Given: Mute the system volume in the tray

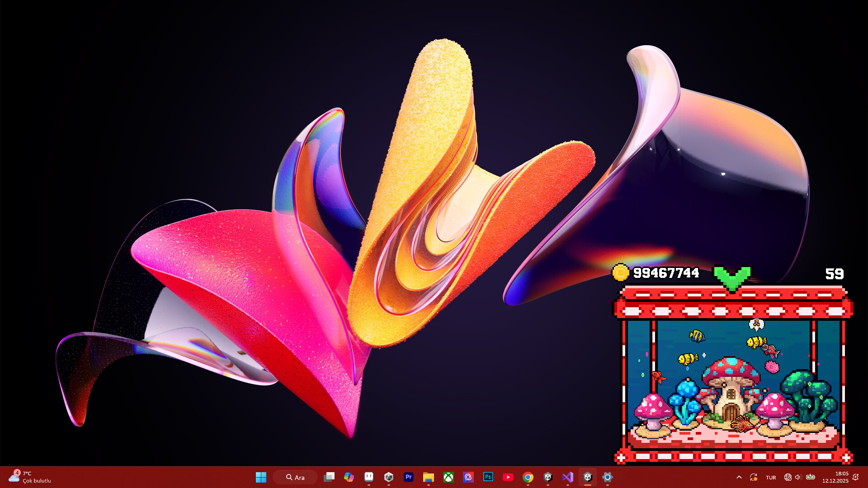Looking at the screenshot, I should [797, 477].
